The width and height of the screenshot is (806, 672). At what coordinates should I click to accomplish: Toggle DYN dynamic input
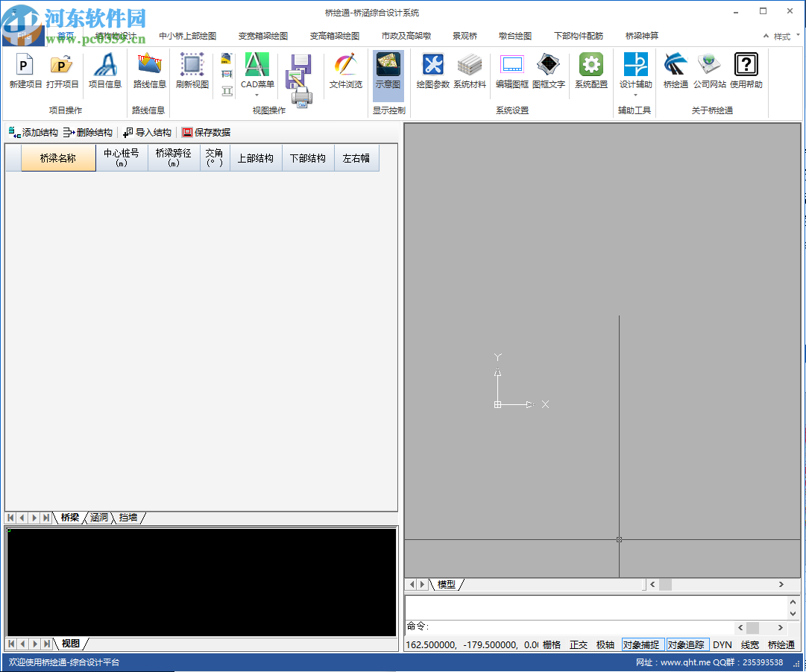pos(722,644)
